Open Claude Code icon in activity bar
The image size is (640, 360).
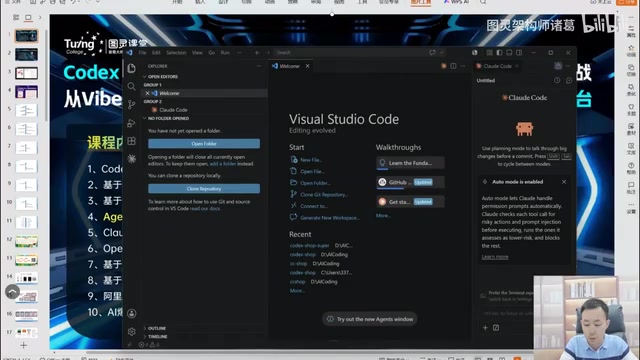(131, 159)
